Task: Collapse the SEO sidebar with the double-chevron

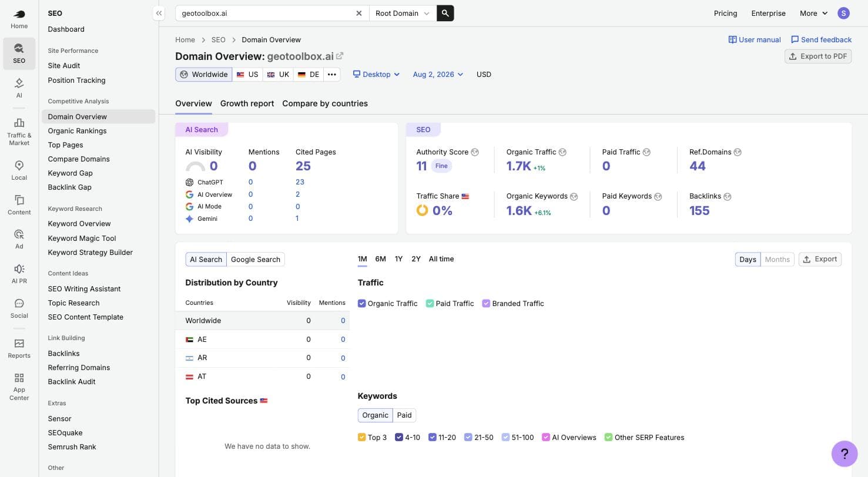Action: (x=159, y=13)
